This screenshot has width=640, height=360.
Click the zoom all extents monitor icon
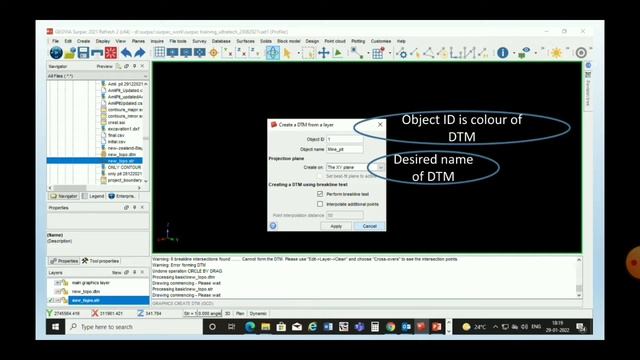point(200,52)
